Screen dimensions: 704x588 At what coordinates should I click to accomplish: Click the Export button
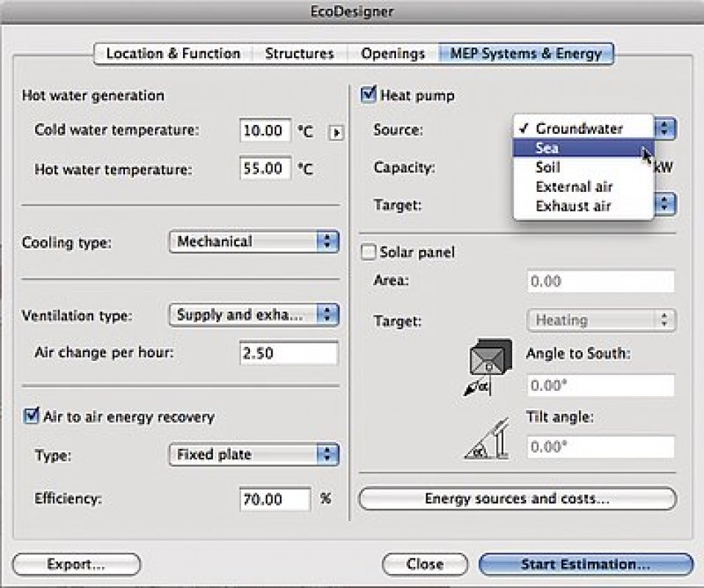click(76, 564)
